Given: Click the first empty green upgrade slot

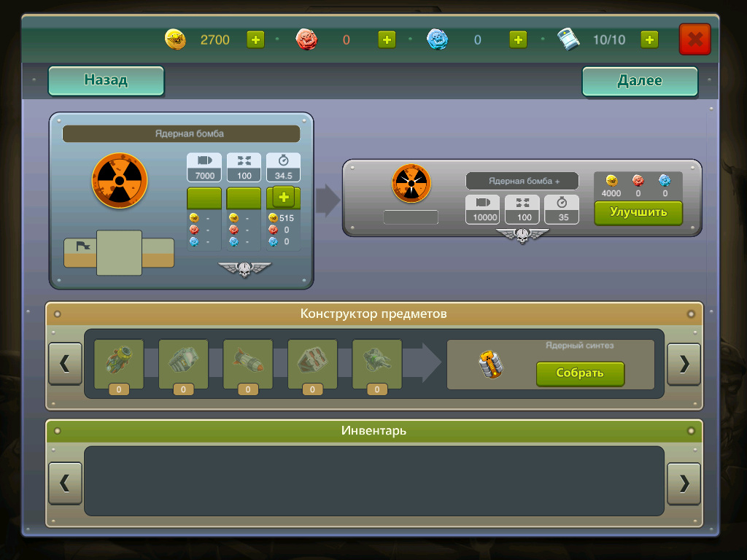Looking at the screenshot, I should pyautogui.click(x=204, y=198).
